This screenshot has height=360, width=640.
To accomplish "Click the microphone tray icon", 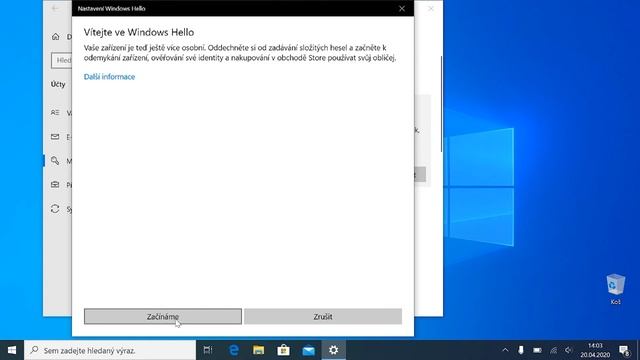I will tap(521, 350).
